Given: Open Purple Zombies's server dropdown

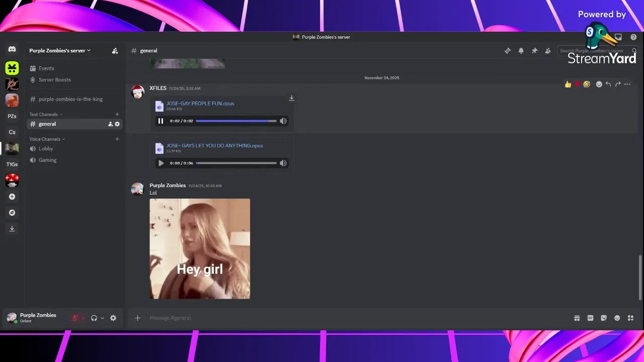Looking at the screenshot, I should pyautogui.click(x=60, y=51).
